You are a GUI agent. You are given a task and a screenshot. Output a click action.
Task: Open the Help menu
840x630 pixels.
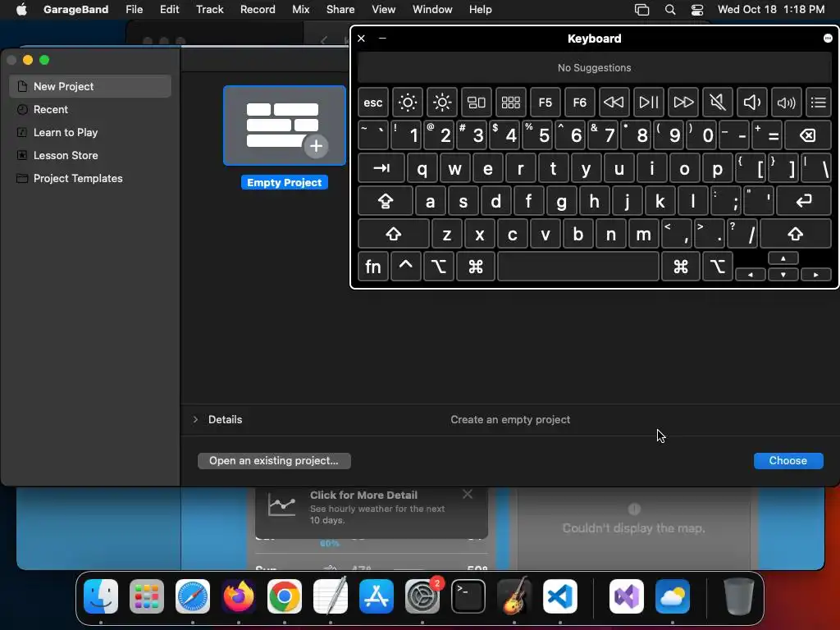481,9
